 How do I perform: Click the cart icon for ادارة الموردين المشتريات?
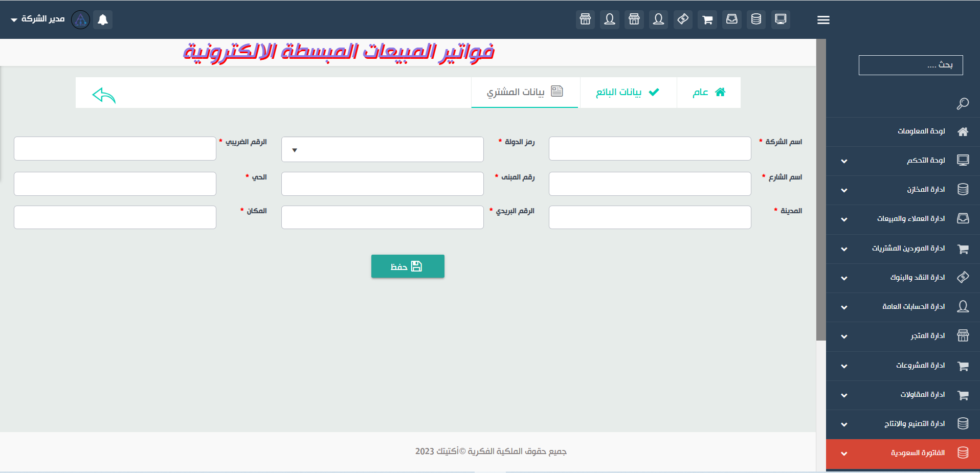[963, 249]
